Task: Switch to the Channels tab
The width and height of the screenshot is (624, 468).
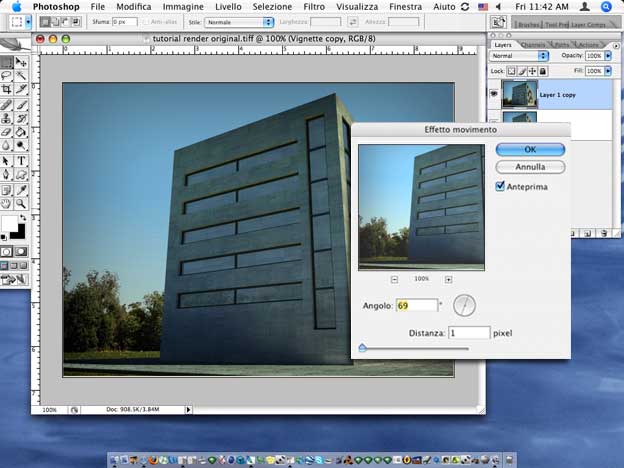Action: 533,44
